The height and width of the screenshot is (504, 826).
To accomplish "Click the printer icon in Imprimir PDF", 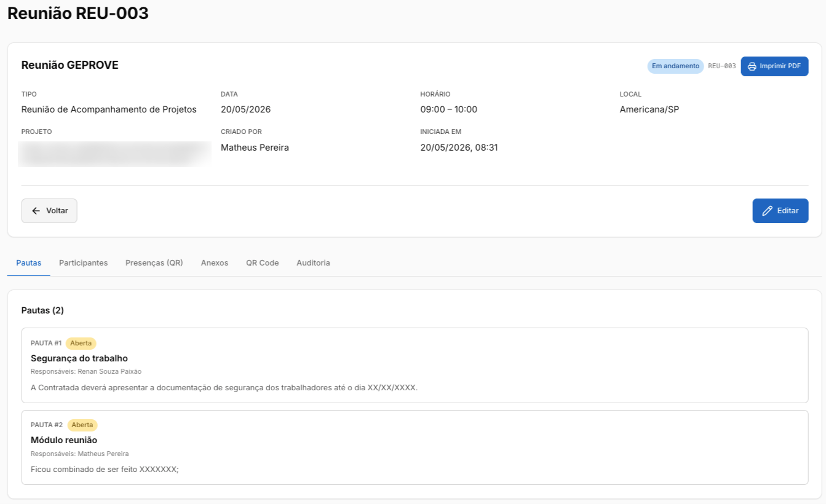I will pyautogui.click(x=752, y=66).
